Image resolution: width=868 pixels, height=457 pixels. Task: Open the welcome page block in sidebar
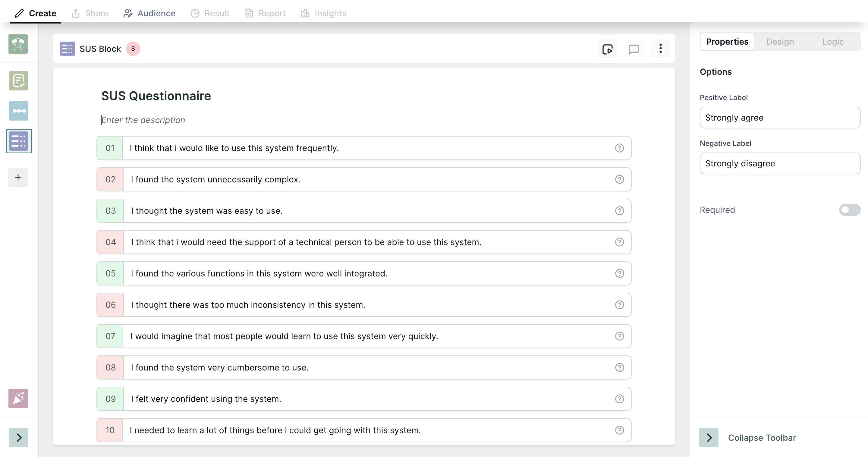[18, 44]
